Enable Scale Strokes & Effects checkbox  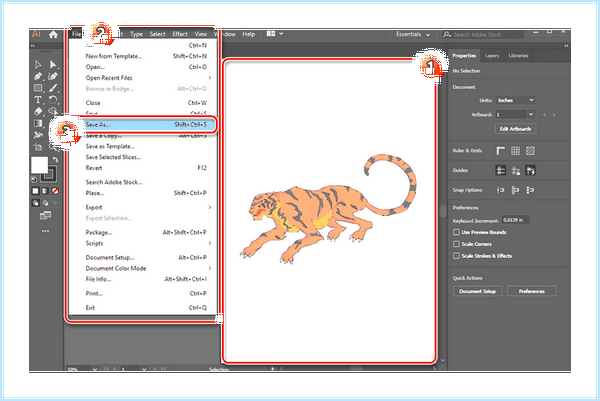[x=456, y=256]
